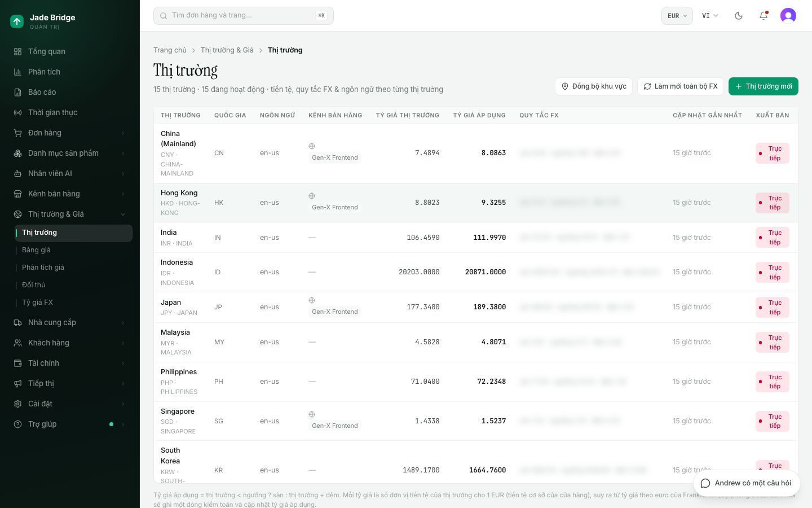Collapse the Thị trường & Giá section
Viewport: 812px width, 508px height.
(x=70, y=214)
